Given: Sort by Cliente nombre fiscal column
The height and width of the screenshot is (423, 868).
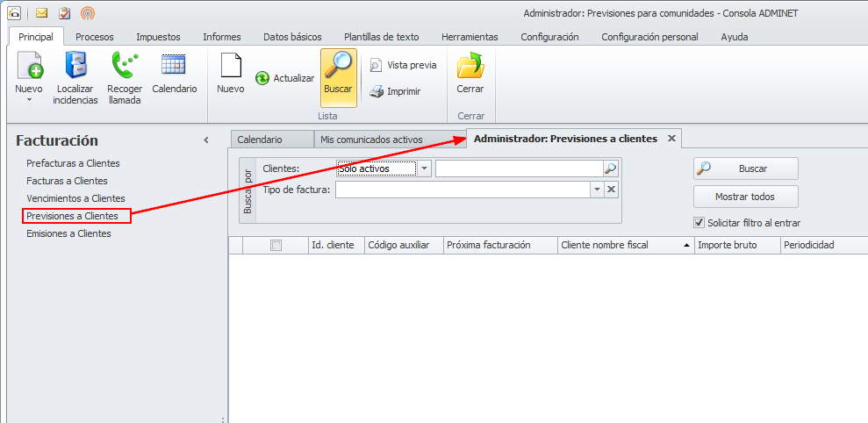Looking at the screenshot, I should point(626,245).
